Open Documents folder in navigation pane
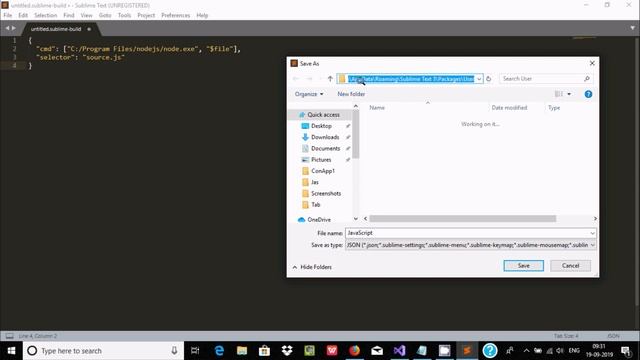640x360 pixels. [325, 149]
